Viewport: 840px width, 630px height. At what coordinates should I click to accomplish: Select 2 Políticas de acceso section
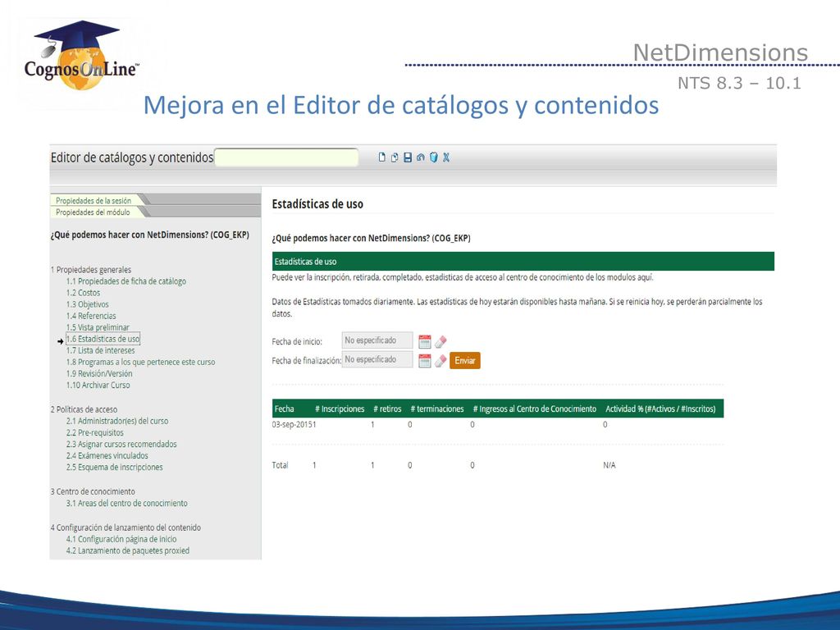pyautogui.click(x=84, y=409)
